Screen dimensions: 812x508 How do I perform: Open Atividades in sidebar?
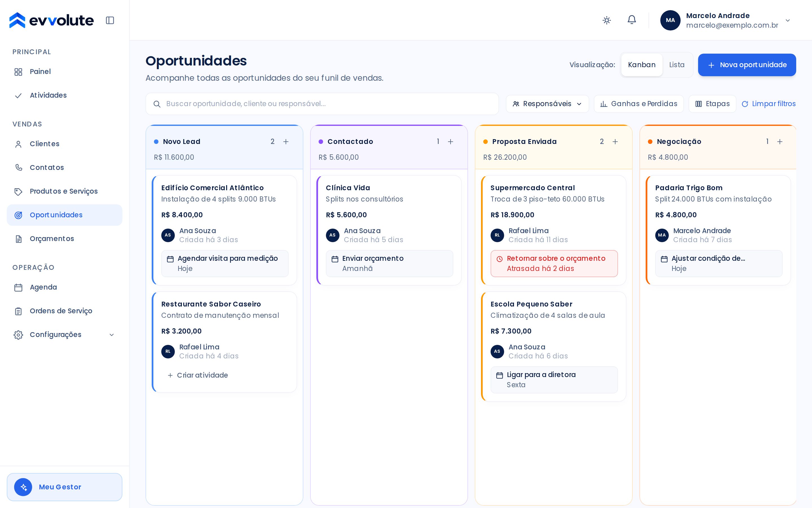coord(64,95)
